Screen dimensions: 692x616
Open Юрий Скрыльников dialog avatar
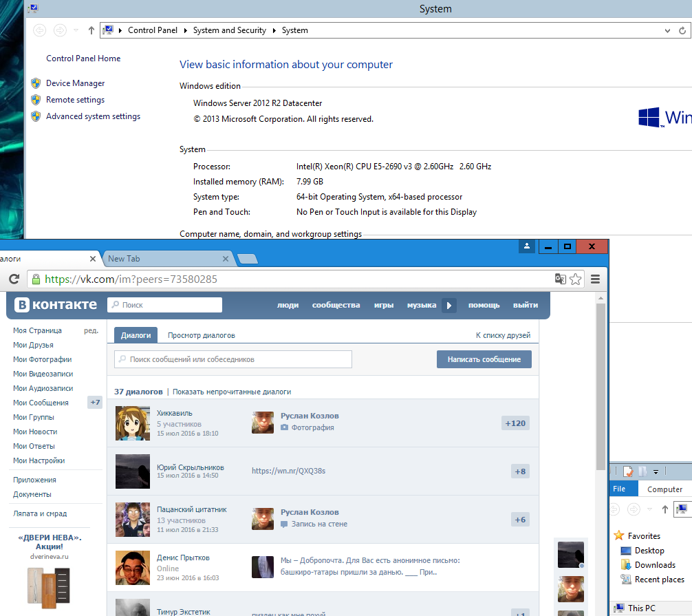pyautogui.click(x=133, y=471)
